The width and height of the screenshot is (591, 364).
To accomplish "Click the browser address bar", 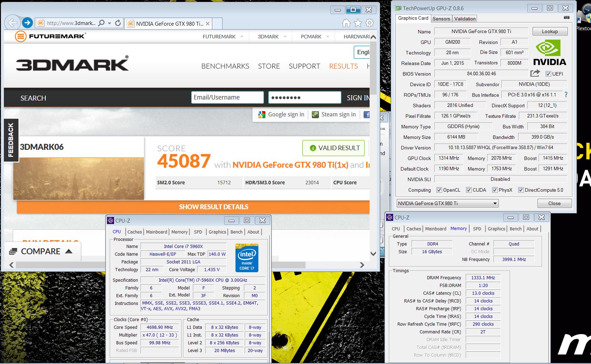I will click(70, 23).
